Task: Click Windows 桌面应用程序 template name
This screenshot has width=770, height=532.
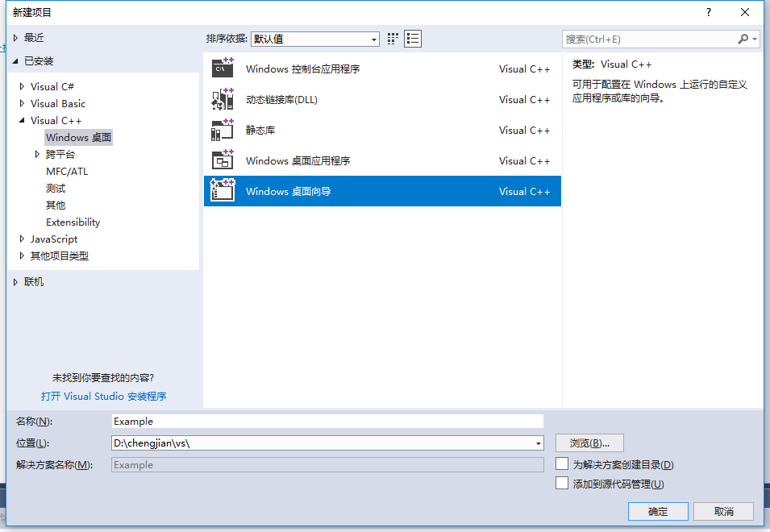Action: (x=298, y=161)
